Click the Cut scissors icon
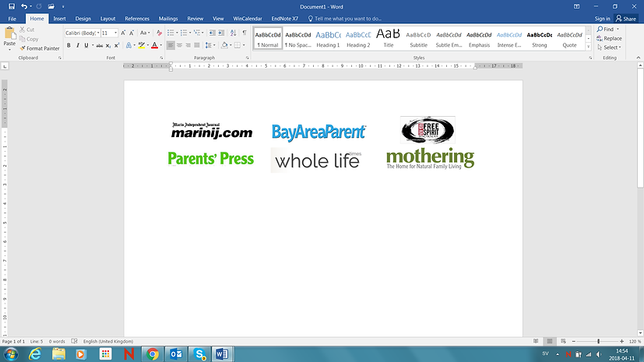The width and height of the screenshot is (644, 362). click(x=22, y=30)
